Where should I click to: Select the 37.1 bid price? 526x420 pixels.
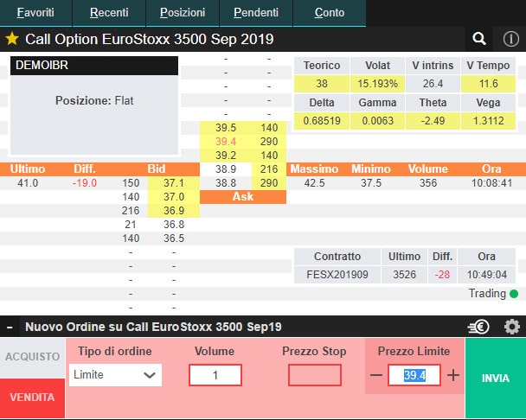(x=174, y=183)
